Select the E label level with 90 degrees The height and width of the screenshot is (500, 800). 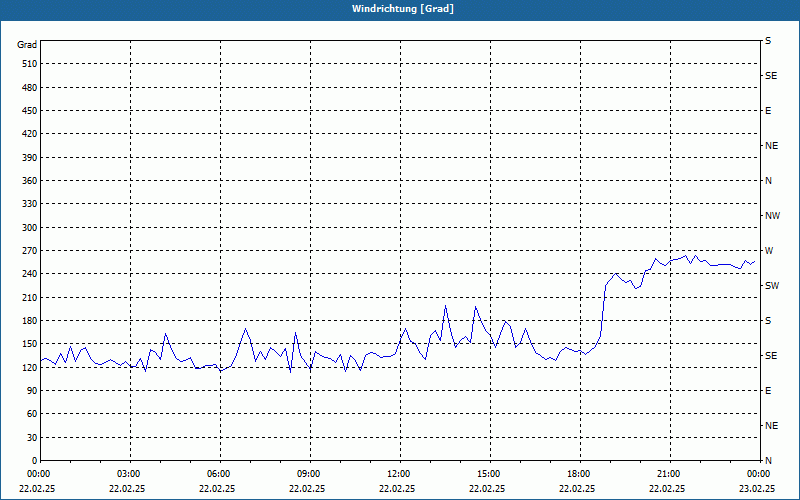[x=768, y=391]
